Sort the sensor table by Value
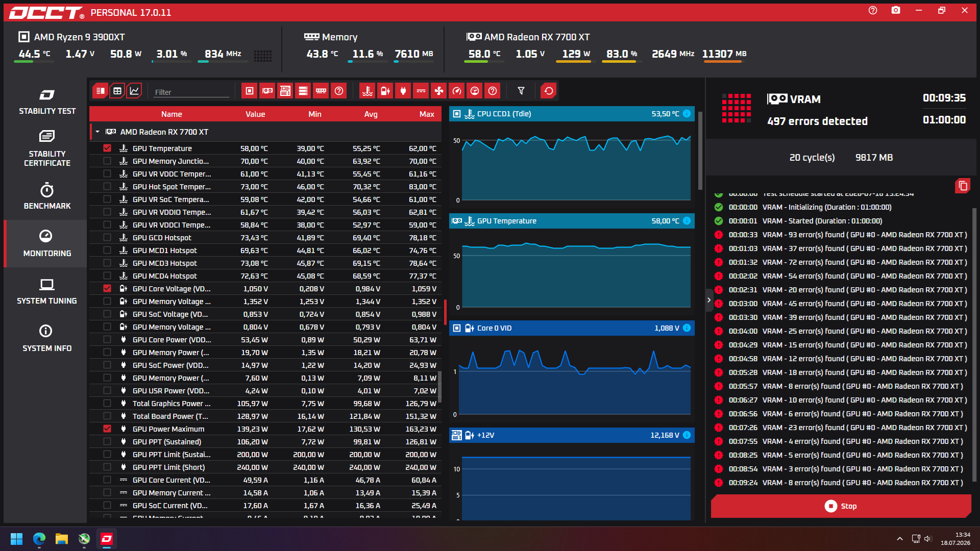Screen dimensions: 980x551 255,114
